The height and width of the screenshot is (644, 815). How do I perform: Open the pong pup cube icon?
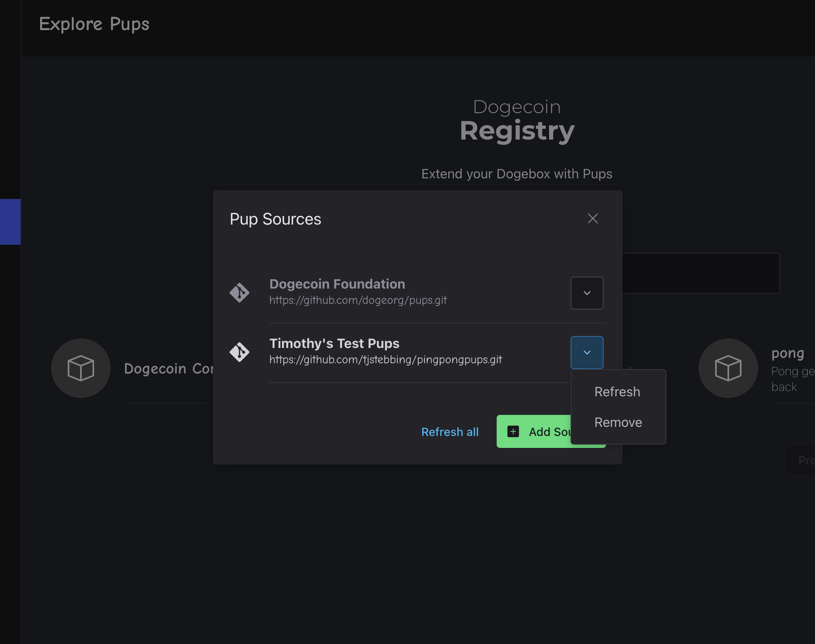tap(728, 368)
